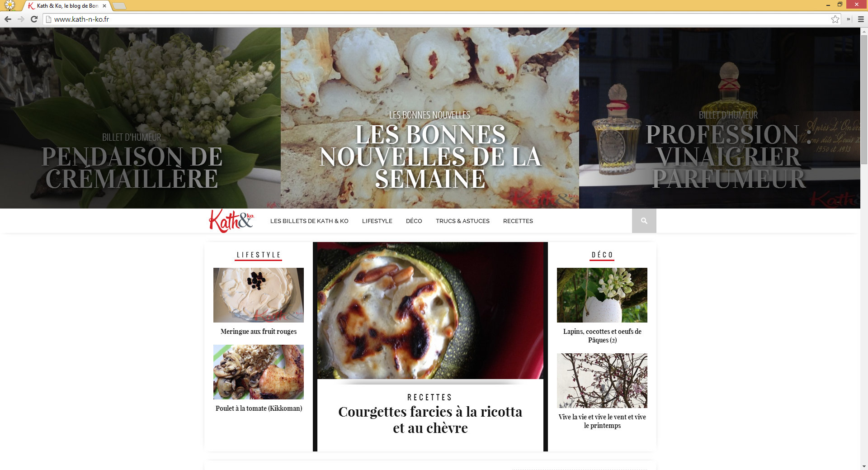Viewport: 868px width, 470px height.
Task: Bookmark page with the star icon
Action: [835, 19]
